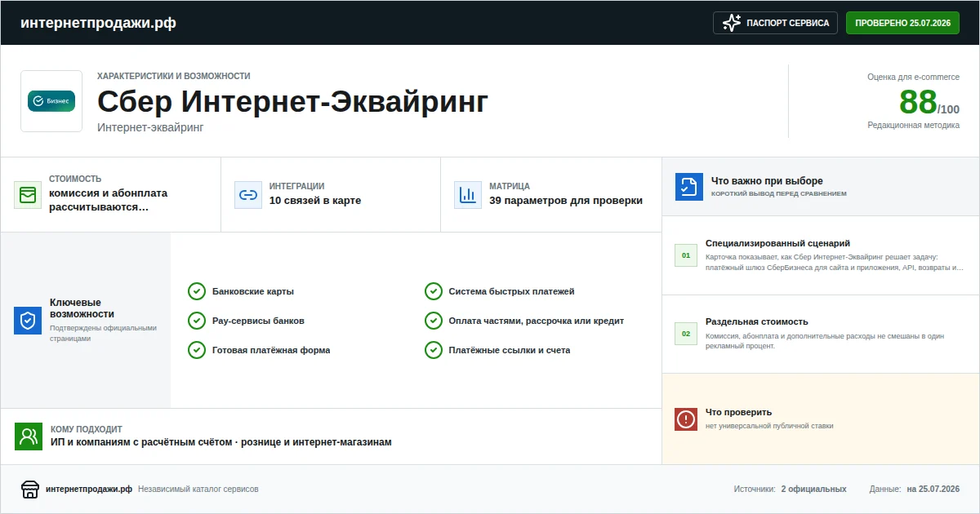Screen dimensions: 980x514
Task: Click комиссия и абонплата рассчитываются text
Action: click(x=108, y=200)
